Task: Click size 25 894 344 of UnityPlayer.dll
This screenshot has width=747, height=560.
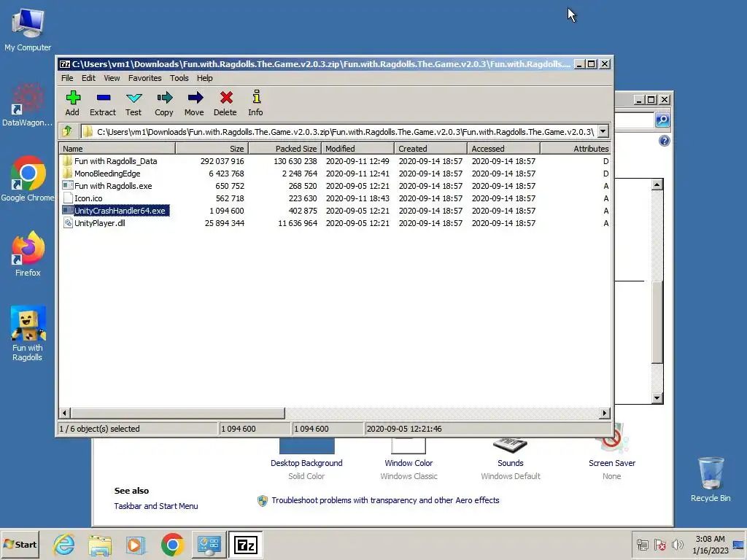Action: (x=225, y=223)
